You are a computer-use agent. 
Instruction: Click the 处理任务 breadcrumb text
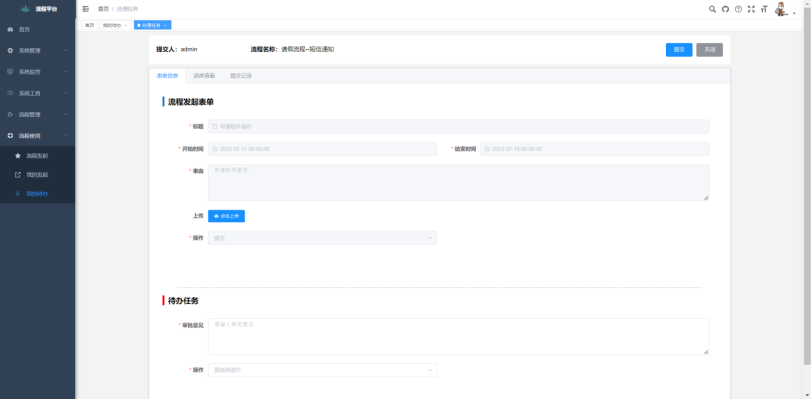[x=128, y=9]
